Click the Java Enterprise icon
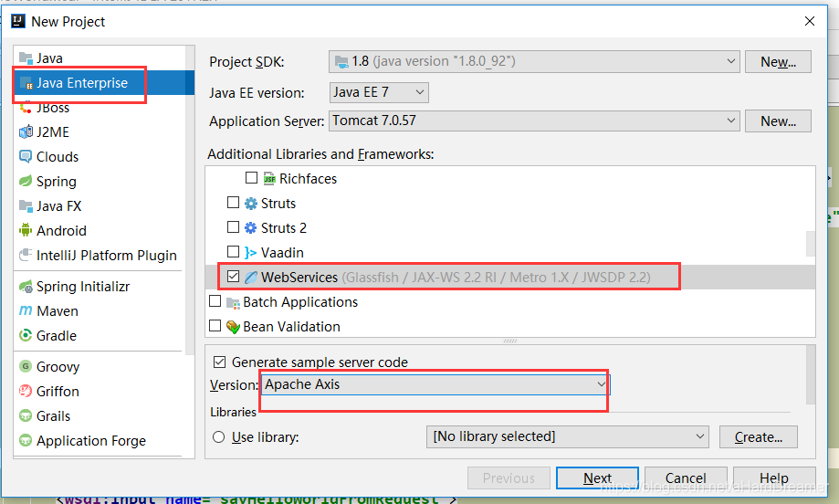 click(26, 83)
